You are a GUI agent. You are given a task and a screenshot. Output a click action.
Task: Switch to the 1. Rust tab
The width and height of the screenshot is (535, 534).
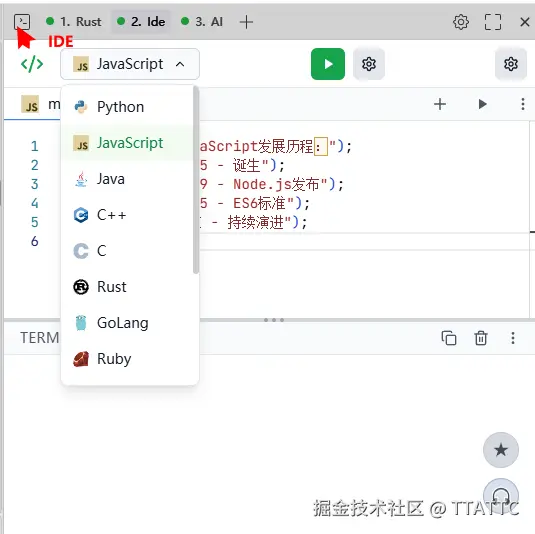74,22
